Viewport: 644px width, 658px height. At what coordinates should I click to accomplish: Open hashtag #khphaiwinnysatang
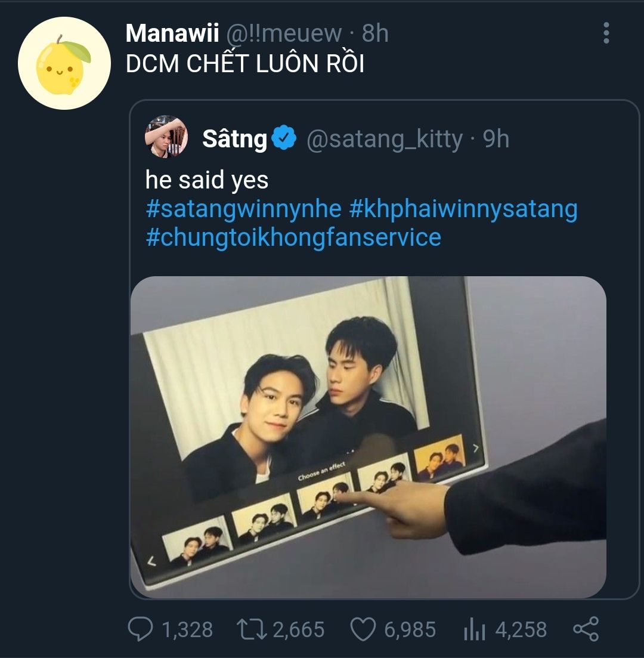(463, 209)
